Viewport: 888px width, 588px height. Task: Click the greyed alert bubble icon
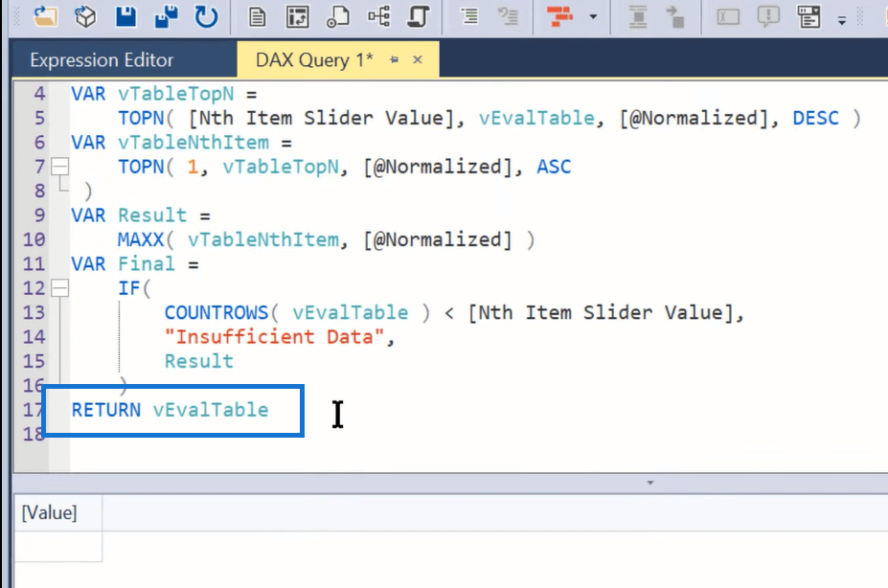point(768,16)
